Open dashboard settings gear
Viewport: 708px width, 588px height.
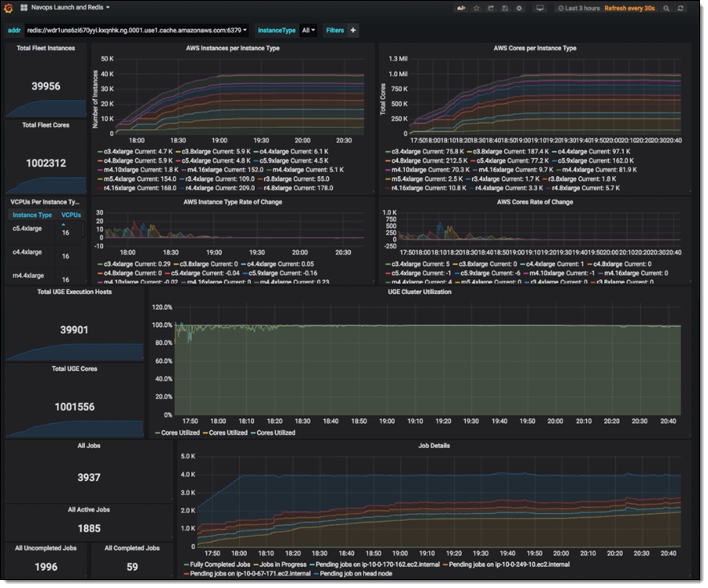(518, 8)
